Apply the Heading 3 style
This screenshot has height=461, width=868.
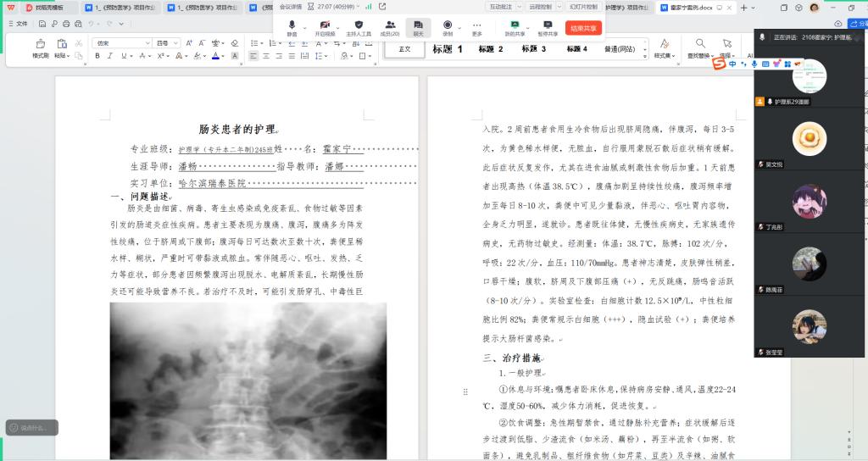pyautogui.click(x=534, y=49)
